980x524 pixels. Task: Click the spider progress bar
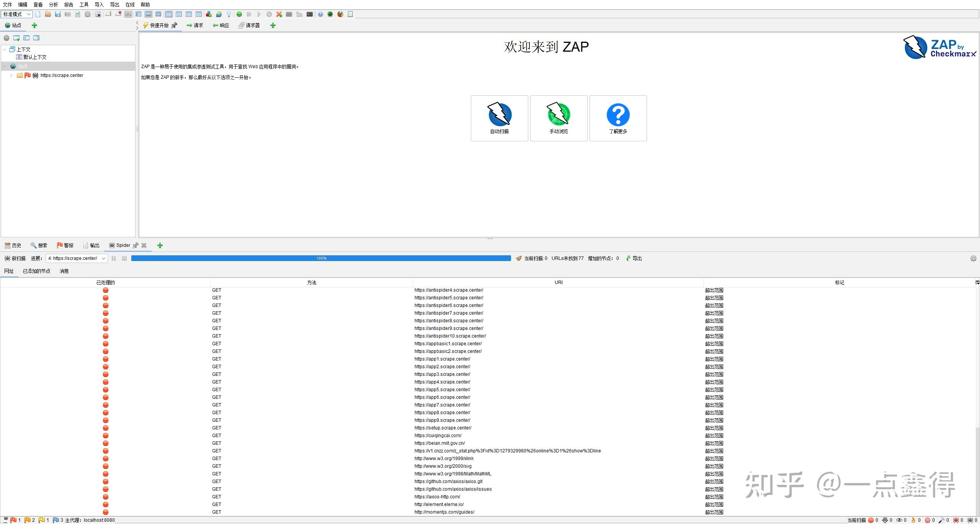point(321,258)
